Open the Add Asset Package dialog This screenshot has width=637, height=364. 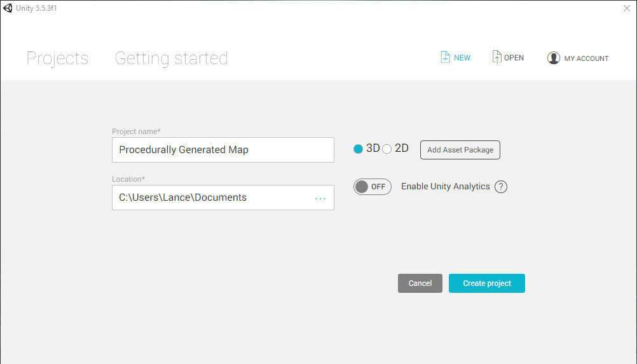coord(460,150)
